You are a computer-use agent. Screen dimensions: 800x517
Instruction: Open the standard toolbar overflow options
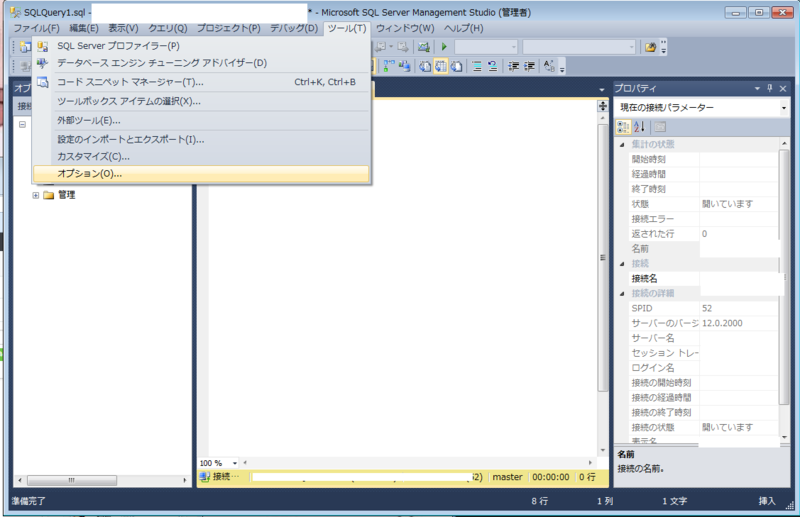[x=663, y=47]
